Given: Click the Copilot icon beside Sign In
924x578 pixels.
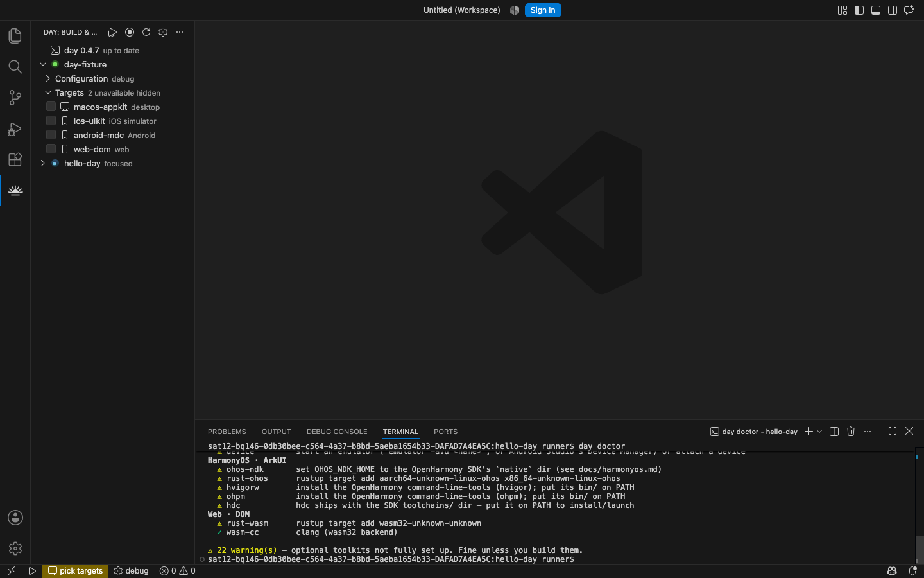Looking at the screenshot, I should (x=515, y=10).
